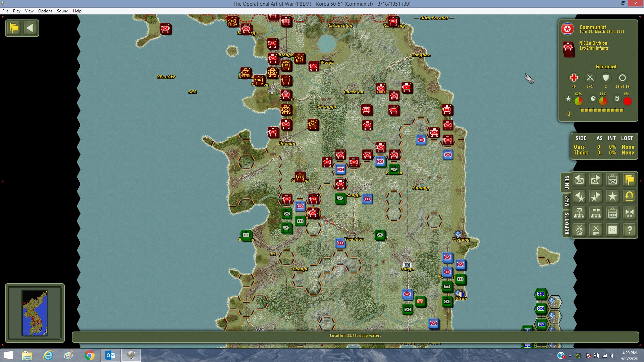
Task: Click the yellow undo arrow button
Action: [630, 197]
